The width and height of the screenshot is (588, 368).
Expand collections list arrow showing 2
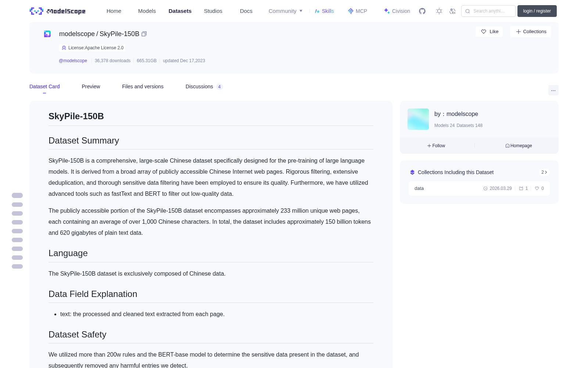click(x=544, y=172)
